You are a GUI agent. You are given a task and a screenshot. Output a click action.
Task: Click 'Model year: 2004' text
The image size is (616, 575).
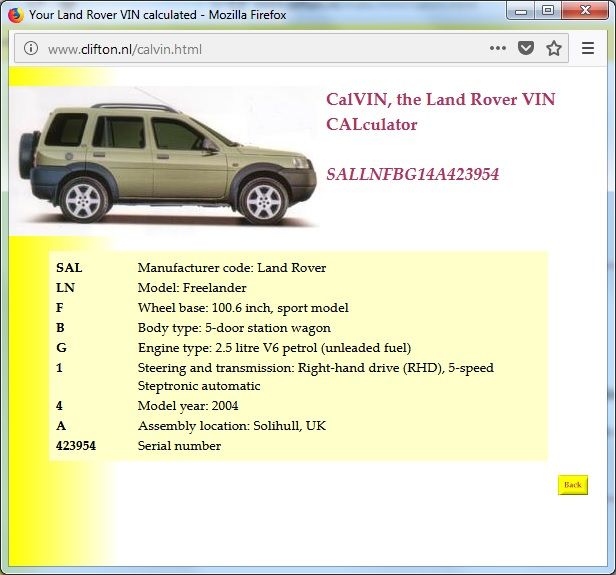[x=188, y=406]
